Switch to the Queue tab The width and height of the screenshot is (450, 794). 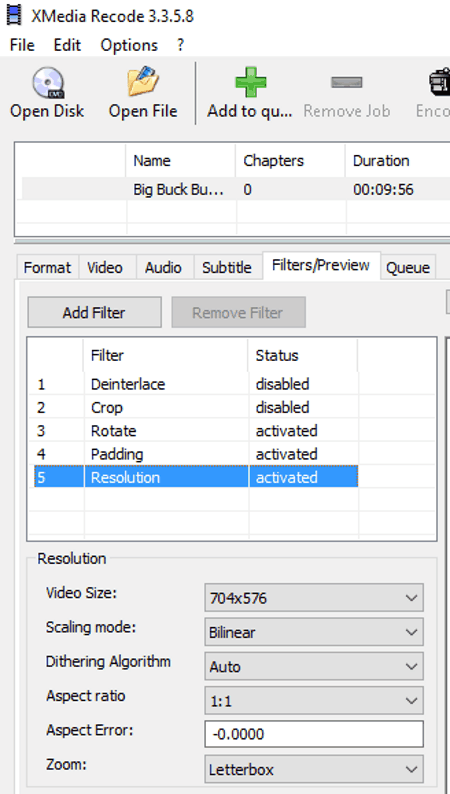408,267
